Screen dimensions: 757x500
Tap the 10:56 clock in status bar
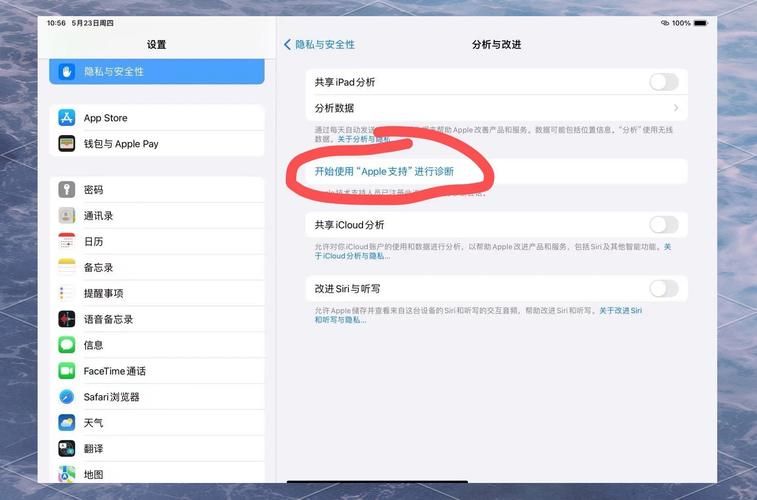pos(56,23)
